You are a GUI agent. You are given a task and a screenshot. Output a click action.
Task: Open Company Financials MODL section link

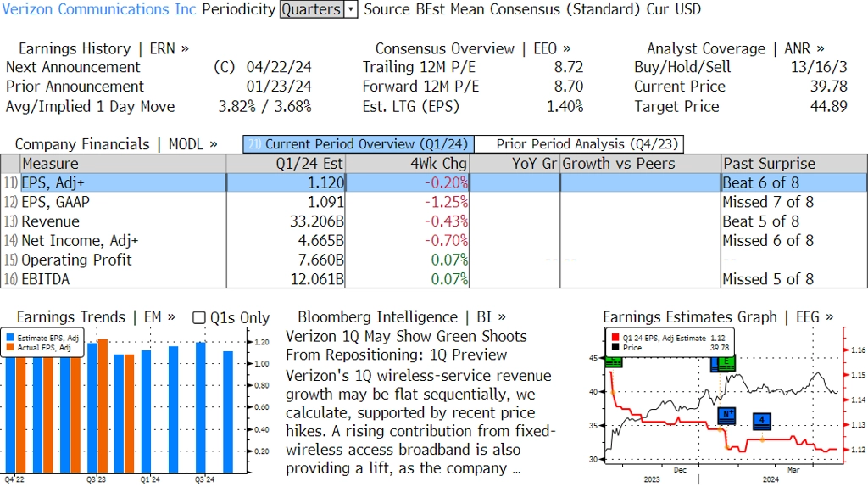coord(115,144)
